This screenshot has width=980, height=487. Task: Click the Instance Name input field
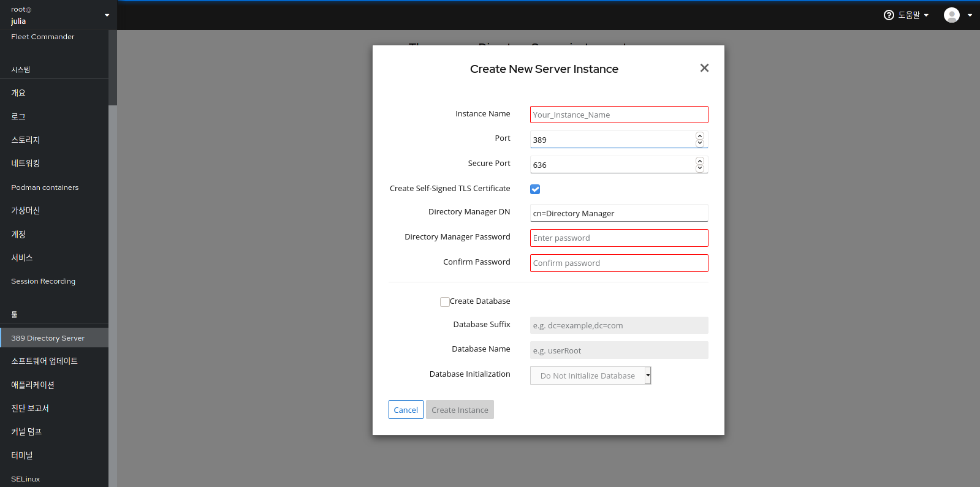click(x=619, y=115)
